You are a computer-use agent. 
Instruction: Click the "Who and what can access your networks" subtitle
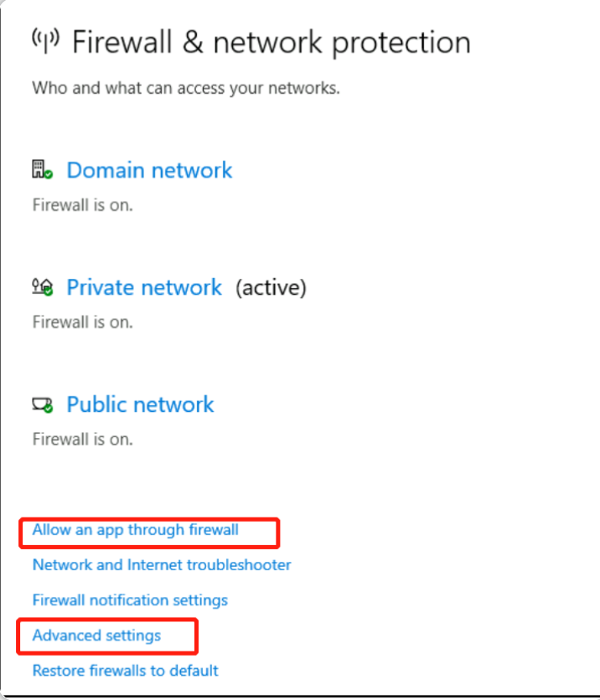pos(186,88)
